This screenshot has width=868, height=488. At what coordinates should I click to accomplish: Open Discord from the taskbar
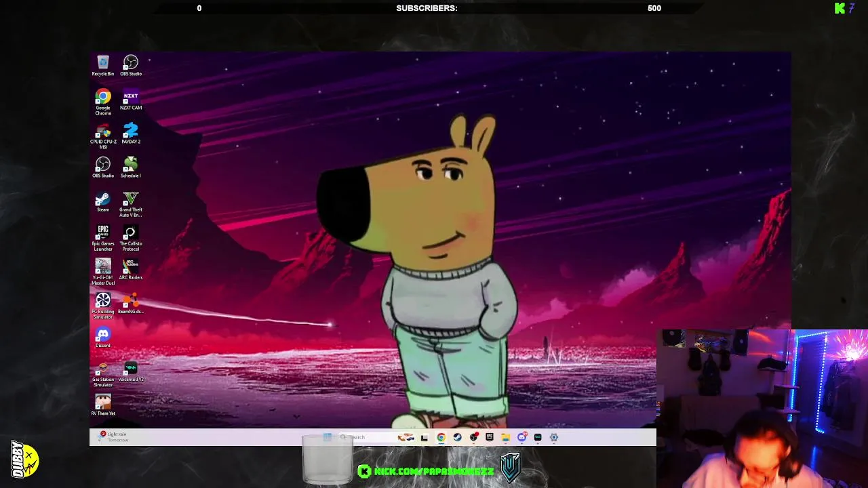point(522,437)
